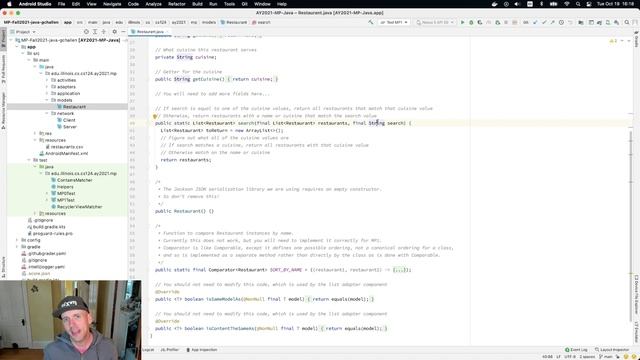
Task: Expand the activities package
Action: coord(47,80)
